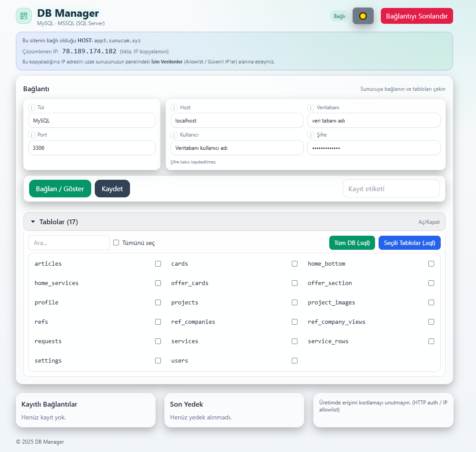Enable the project_images table checkbox

click(431, 303)
